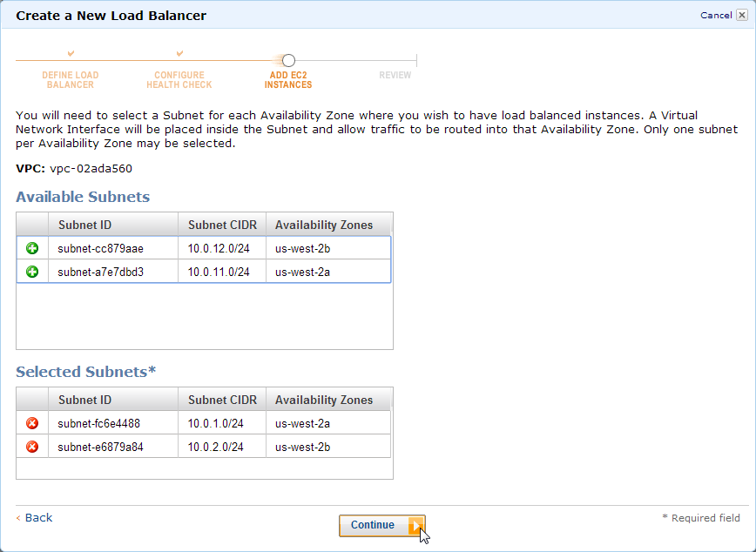Add subnet-a7e7dbd3 to selected subnets
This screenshot has height=552, width=756.
click(31, 271)
